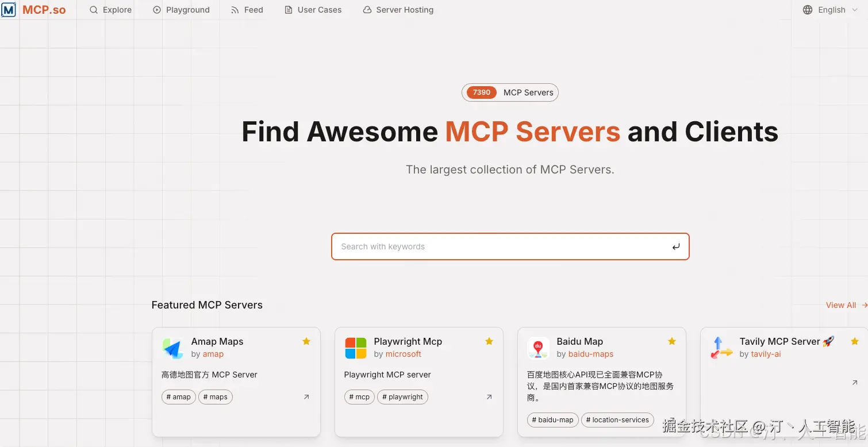Open Amap Maps via its arrow icon

pos(306,397)
